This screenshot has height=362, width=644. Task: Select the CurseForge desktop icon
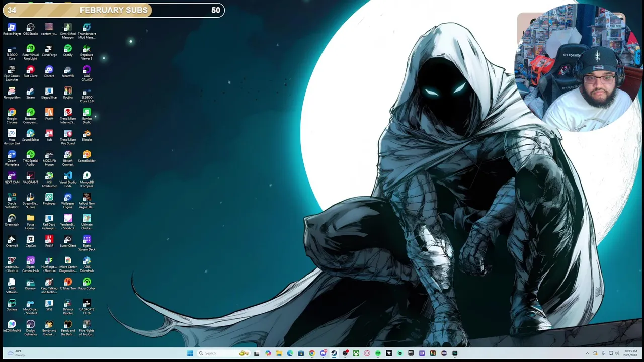(49, 50)
